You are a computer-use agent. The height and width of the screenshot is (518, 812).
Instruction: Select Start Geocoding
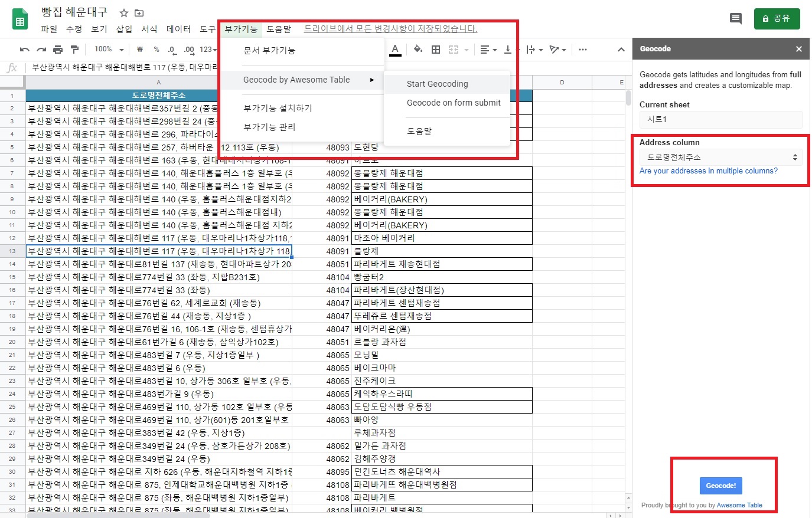tap(446, 84)
